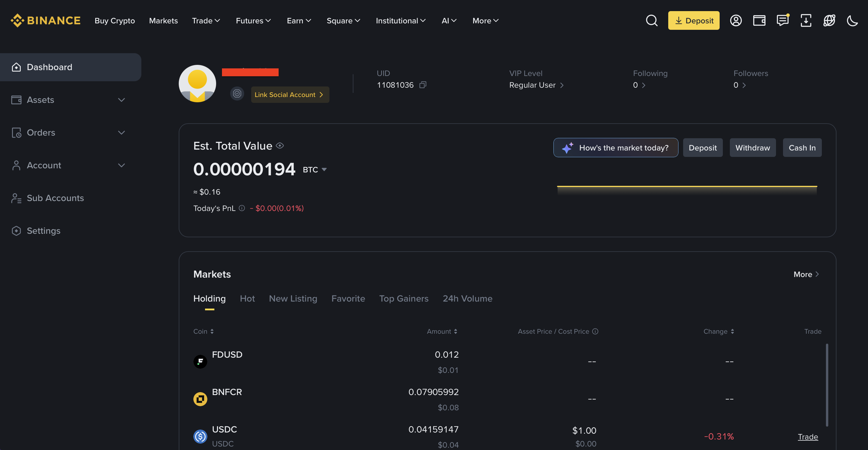The height and width of the screenshot is (450, 868).
Task: Open the user profile icon in header
Action: pyautogui.click(x=736, y=20)
